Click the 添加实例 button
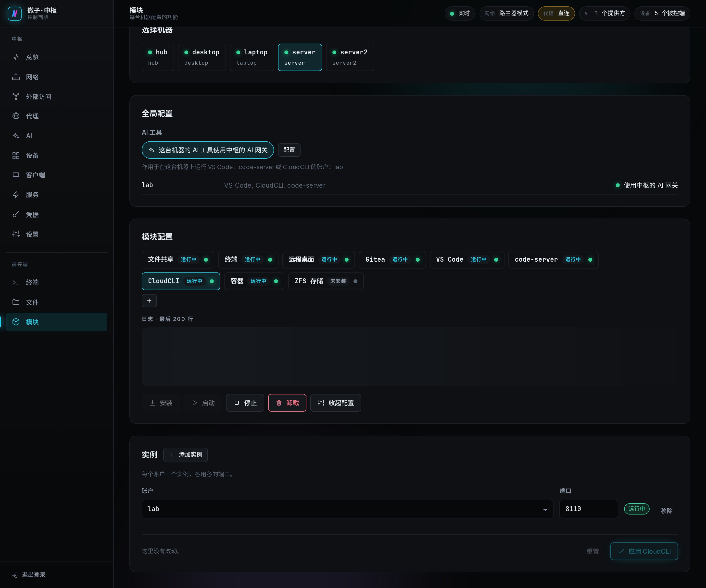This screenshot has width=706, height=588. [186, 455]
